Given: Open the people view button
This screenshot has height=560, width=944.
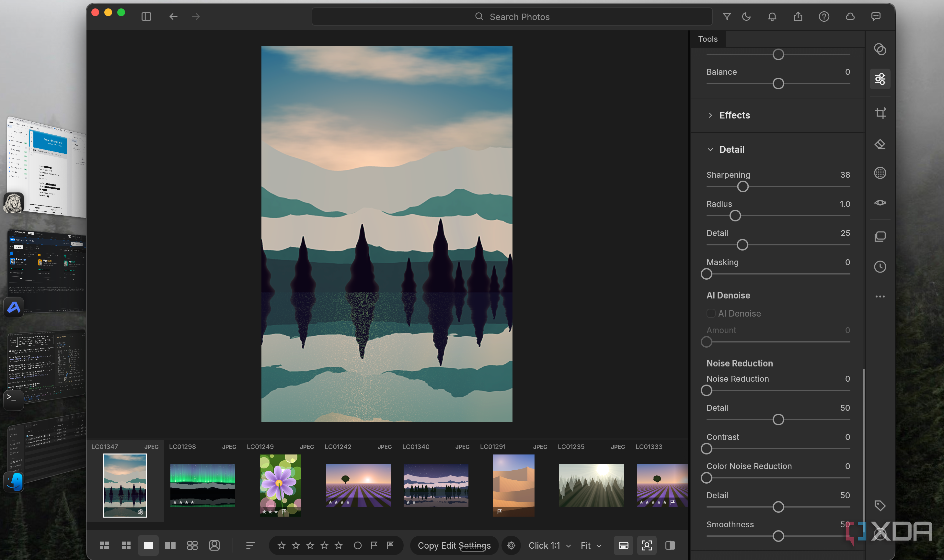Looking at the screenshot, I should click(x=214, y=545).
